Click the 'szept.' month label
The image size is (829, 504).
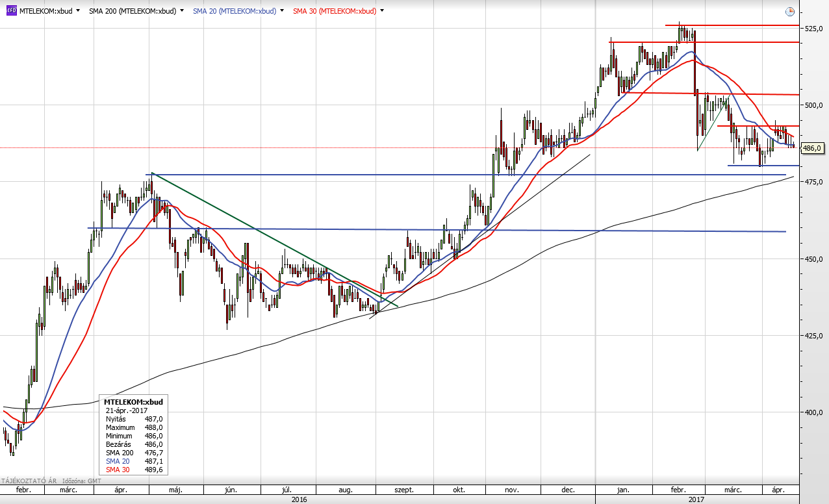point(404,490)
